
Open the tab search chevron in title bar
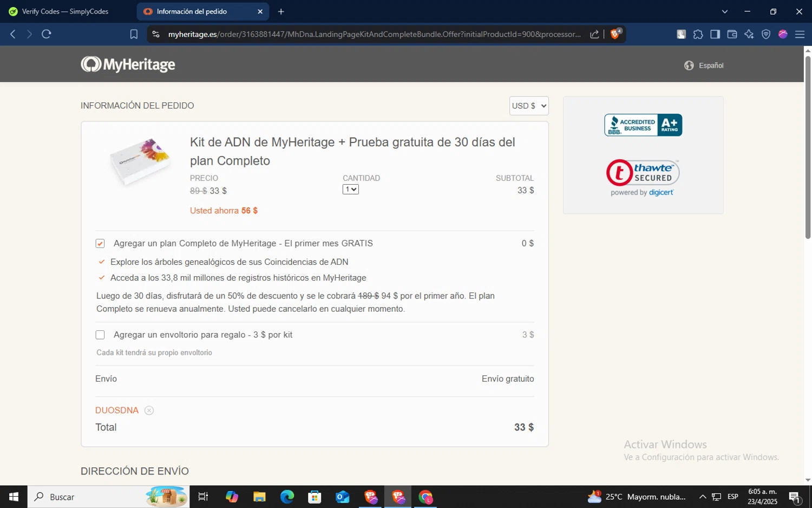point(725,11)
